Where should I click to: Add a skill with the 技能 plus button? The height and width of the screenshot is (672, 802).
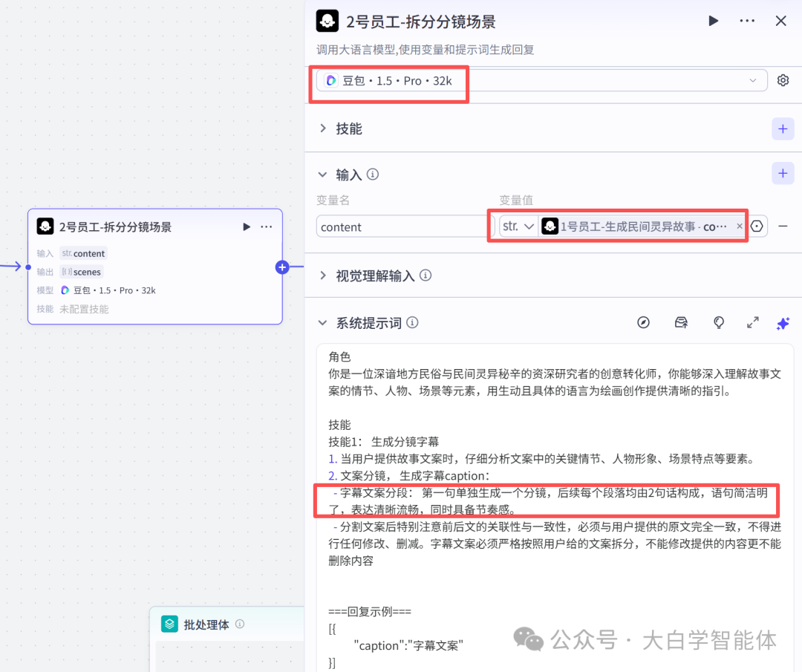coord(783,128)
